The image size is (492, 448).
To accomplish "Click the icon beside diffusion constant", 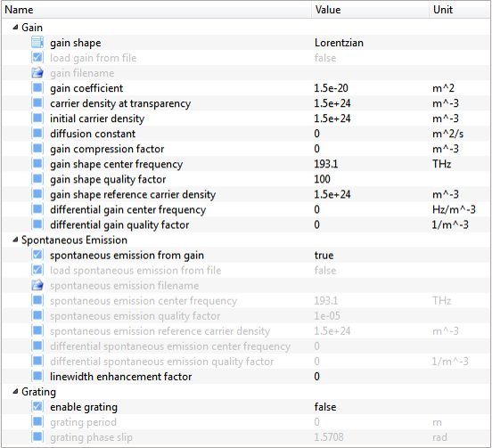I will point(37,134).
